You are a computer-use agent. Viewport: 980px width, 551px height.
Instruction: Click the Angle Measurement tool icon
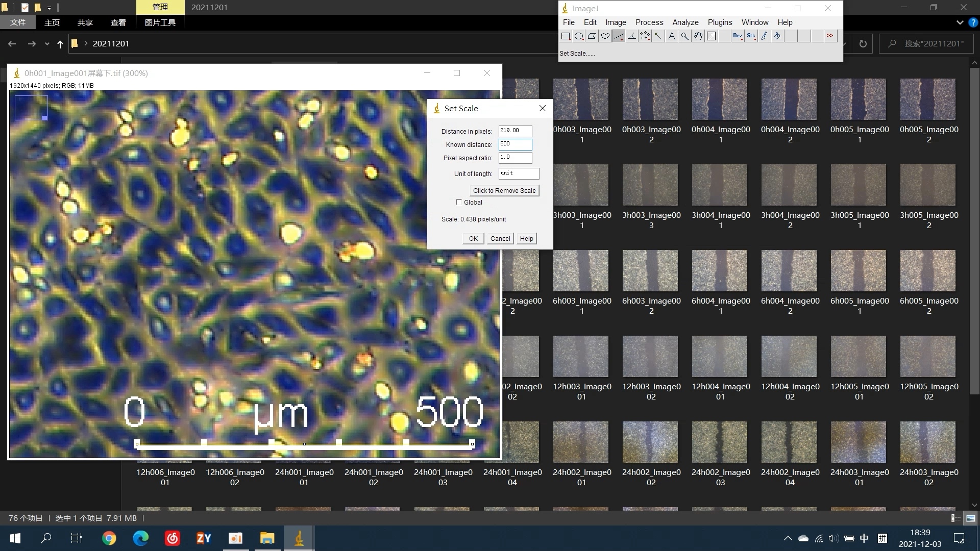(631, 36)
